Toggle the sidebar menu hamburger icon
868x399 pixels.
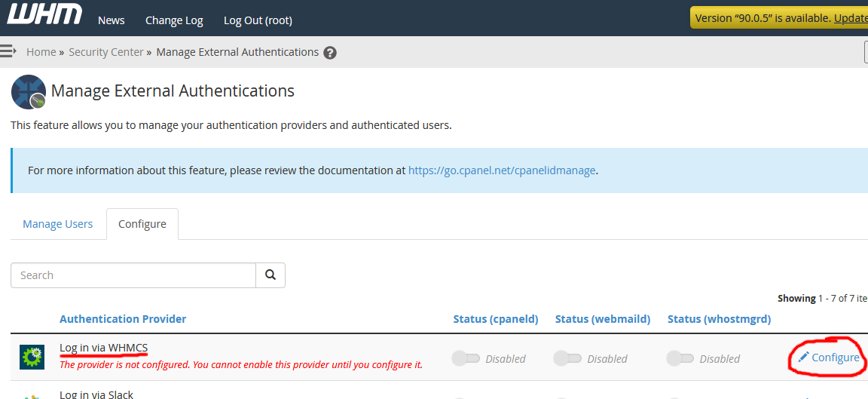(8, 51)
